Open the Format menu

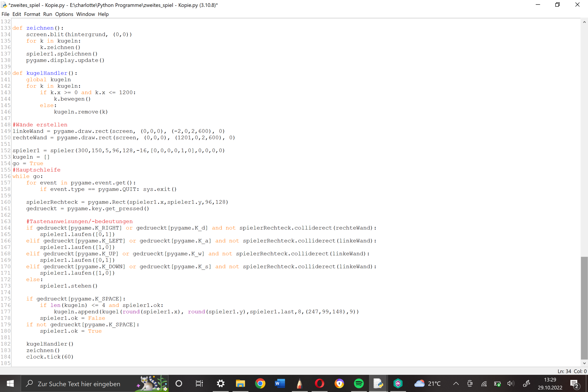32,14
